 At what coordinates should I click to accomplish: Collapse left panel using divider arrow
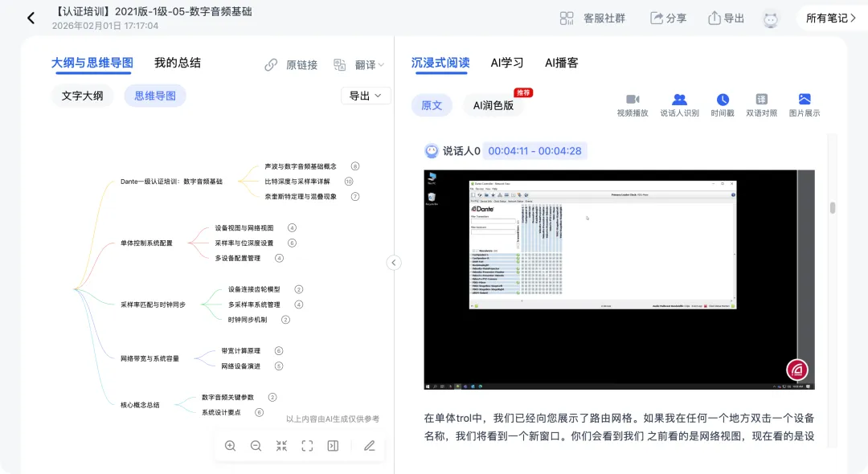394,263
